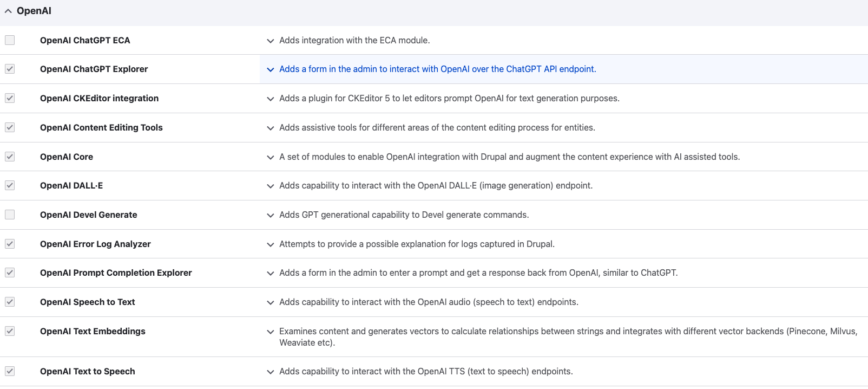Click the OpenAI Content Editing Tools label
The image size is (868, 389).
click(101, 127)
